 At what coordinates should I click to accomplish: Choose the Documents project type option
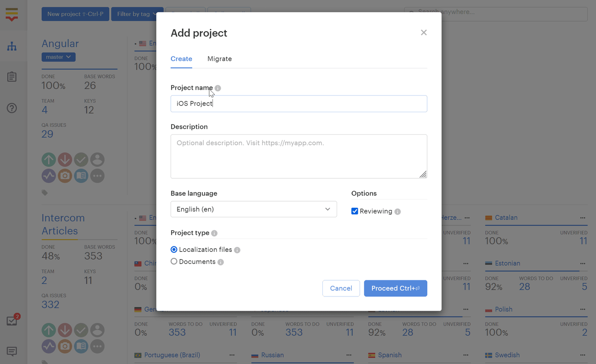click(174, 261)
